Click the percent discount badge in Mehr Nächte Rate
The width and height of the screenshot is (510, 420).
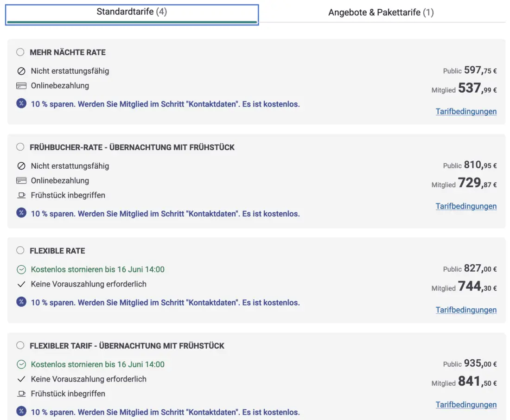click(x=21, y=104)
